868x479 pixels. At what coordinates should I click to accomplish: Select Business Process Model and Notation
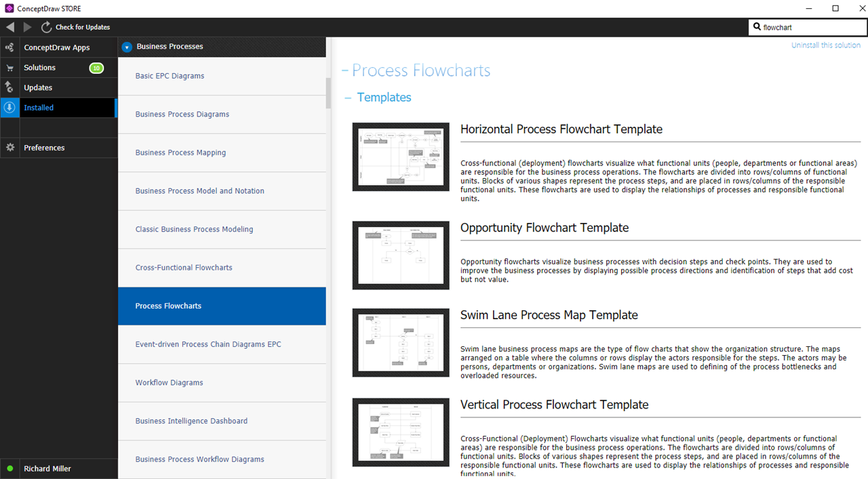click(222, 191)
